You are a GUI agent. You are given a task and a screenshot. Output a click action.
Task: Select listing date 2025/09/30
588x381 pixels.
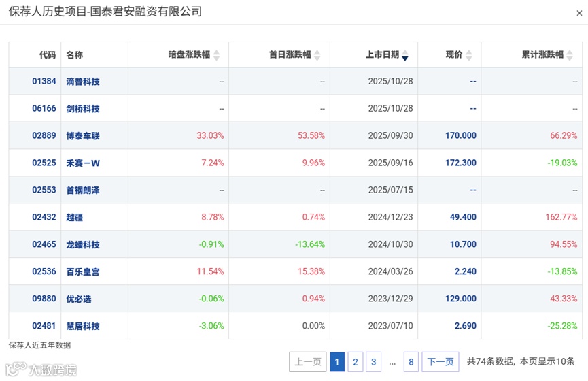click(390, 135)
